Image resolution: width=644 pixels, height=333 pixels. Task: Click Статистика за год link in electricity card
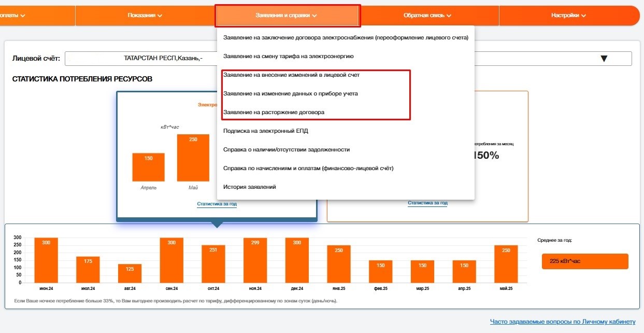tap(217, 204)
